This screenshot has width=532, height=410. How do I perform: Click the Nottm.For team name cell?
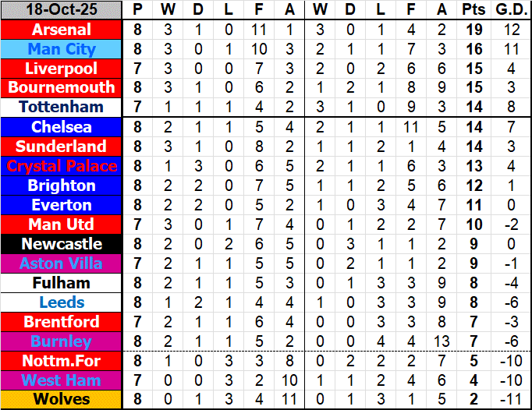point(62,361)
